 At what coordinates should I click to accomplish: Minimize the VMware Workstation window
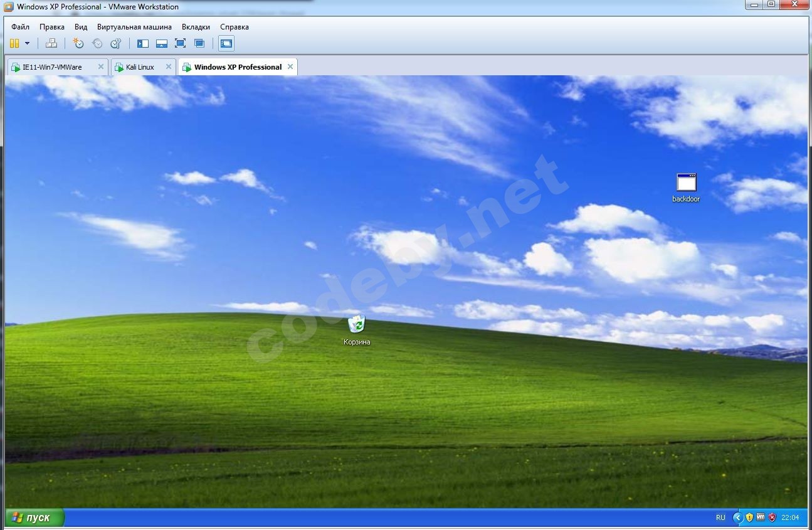pyautogui.click(x=754, y=4)
